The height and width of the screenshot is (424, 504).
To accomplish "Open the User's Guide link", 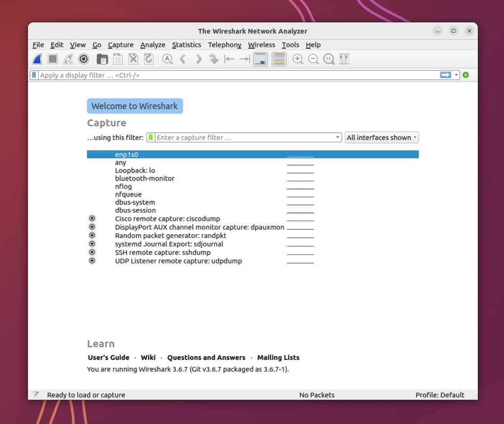I will 109,357.
